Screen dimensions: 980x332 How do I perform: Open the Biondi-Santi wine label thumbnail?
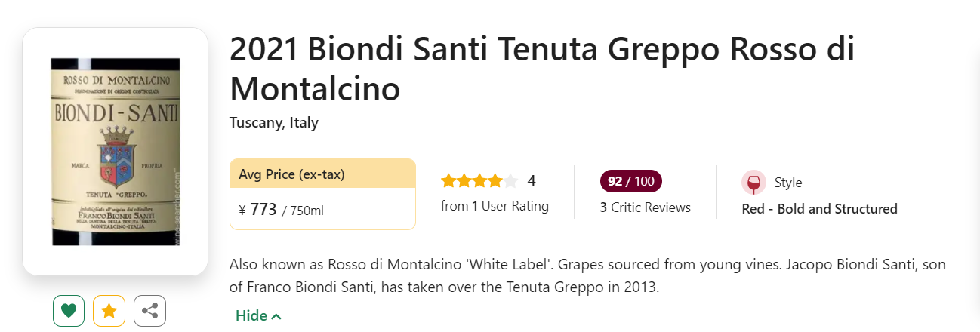click(x=115, y=152)
